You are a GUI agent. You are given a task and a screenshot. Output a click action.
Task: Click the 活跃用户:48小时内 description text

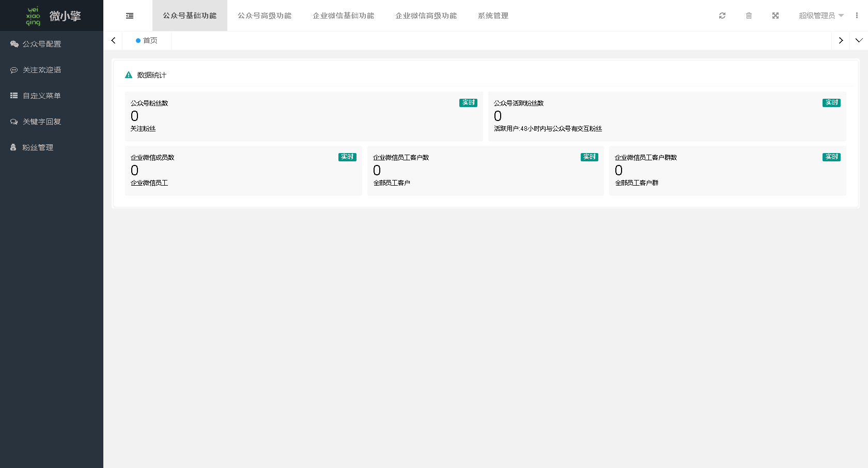pos(548,129)
